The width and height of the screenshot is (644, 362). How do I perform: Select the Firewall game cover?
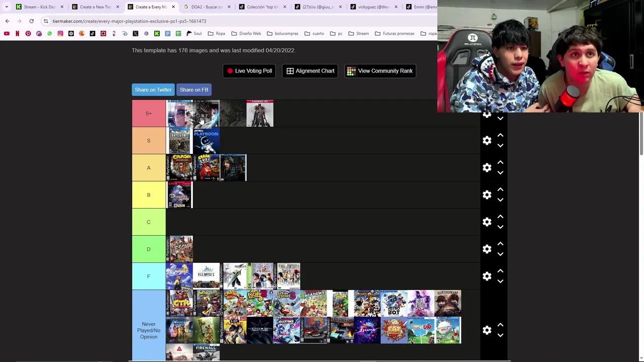point(206,352)
